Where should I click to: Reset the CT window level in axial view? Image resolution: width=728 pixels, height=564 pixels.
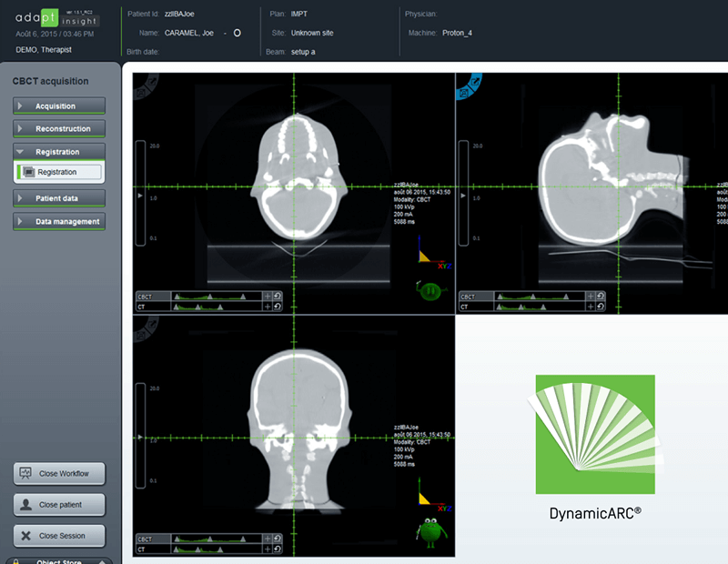pyautogui.click(x=278, y=307)
